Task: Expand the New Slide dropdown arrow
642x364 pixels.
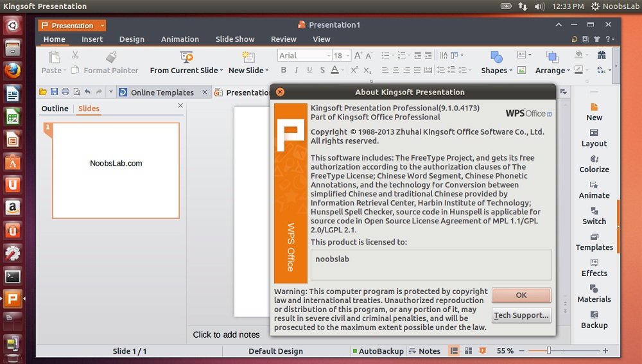Action: click(x=267, y=71)
